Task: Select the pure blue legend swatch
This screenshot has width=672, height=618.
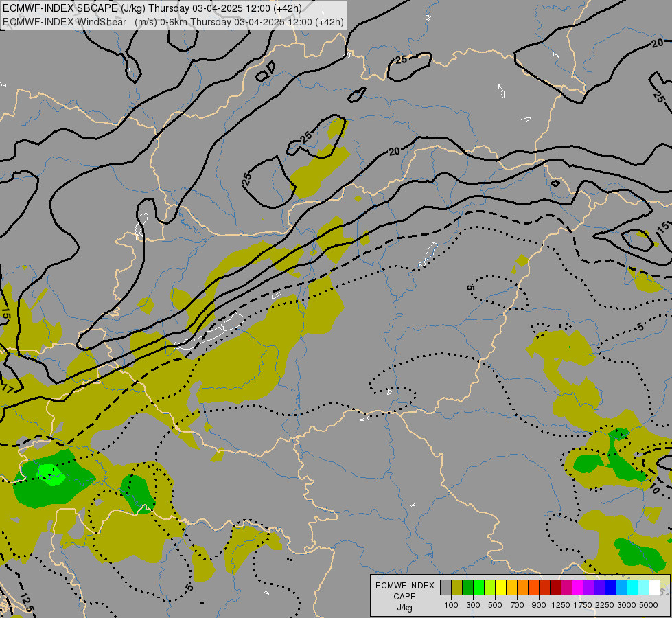Action: [x=611, y=588]
